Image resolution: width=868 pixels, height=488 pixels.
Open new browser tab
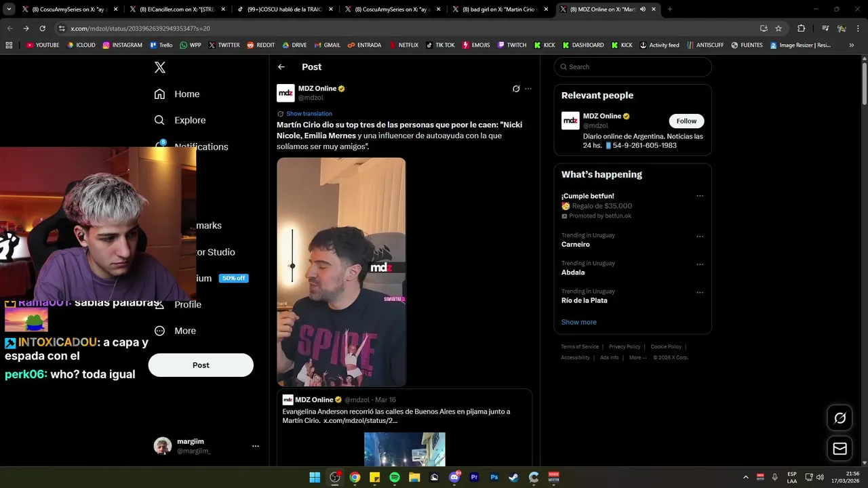point(670,9)
